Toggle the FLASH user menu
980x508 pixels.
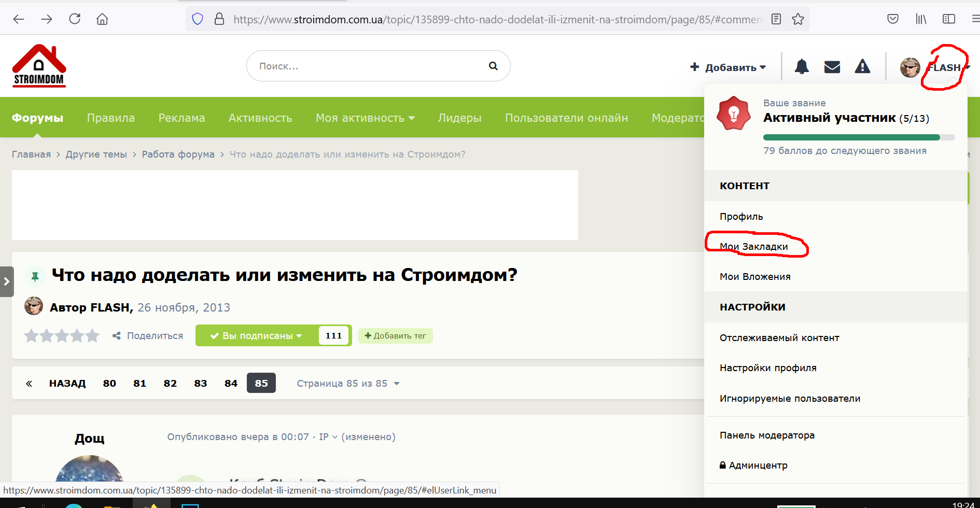tap(949, 67)
